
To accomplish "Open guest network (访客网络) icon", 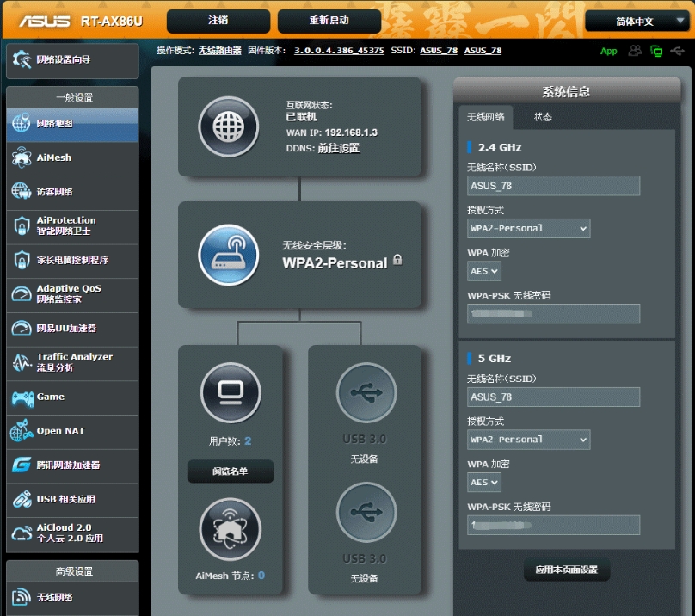I will click(x=22, y=191).
